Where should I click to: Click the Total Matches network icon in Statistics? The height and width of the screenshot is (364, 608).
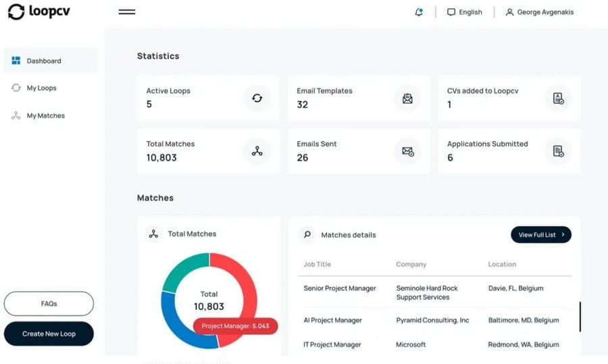pyautogui.click(x=257, y=151)
